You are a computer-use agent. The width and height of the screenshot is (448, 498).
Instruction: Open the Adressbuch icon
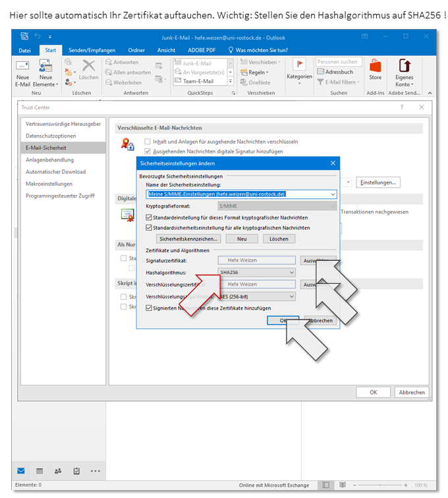[321, 72]
